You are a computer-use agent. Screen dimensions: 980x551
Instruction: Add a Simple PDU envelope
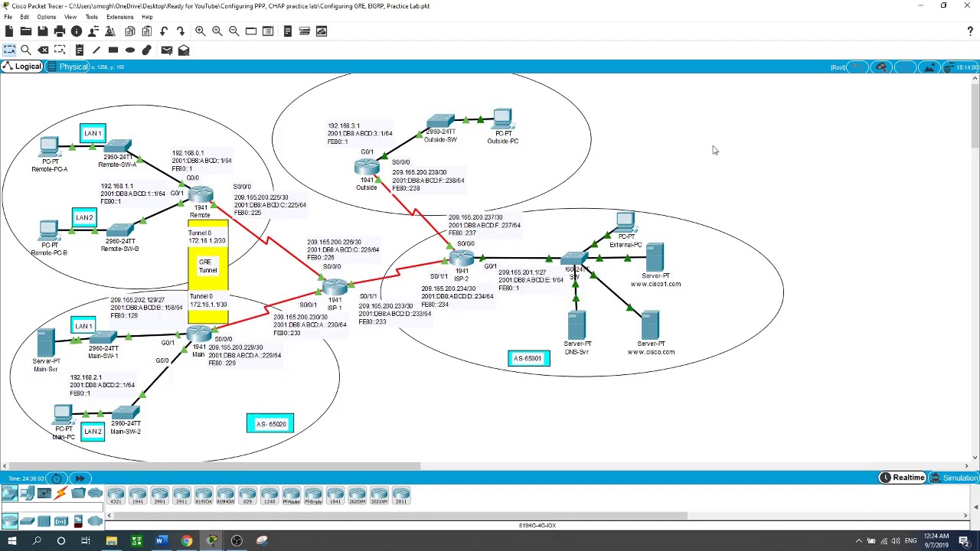click(x=167, y=50)
